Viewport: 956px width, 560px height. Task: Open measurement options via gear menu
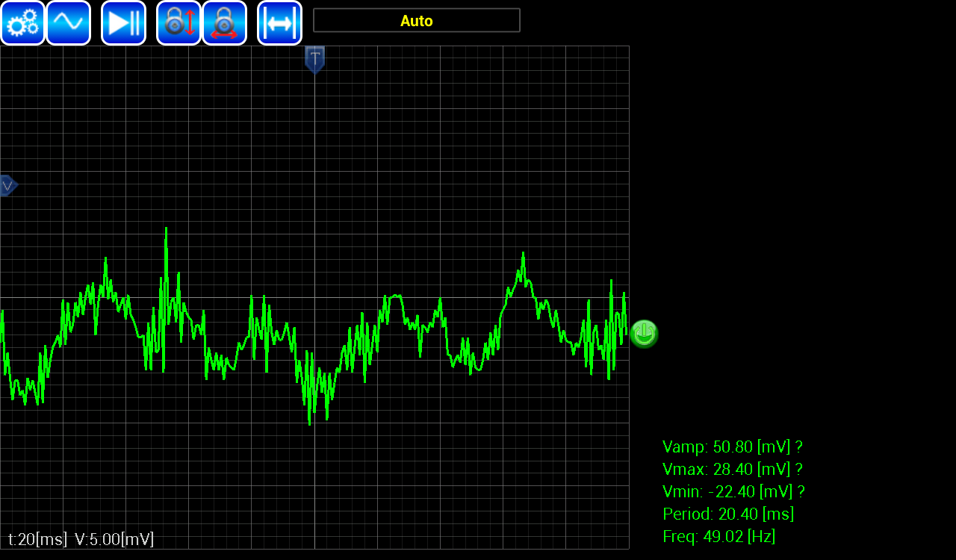tap(22, 22)
